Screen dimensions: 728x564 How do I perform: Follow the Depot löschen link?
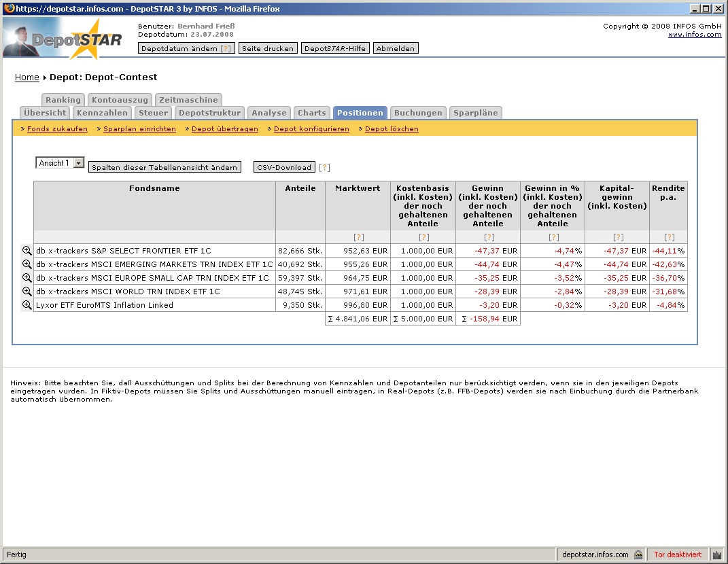point(392,128)
